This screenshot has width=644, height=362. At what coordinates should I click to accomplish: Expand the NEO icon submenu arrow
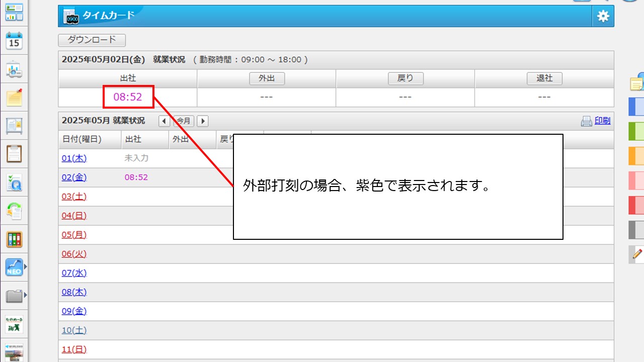(x=26, y=267)
